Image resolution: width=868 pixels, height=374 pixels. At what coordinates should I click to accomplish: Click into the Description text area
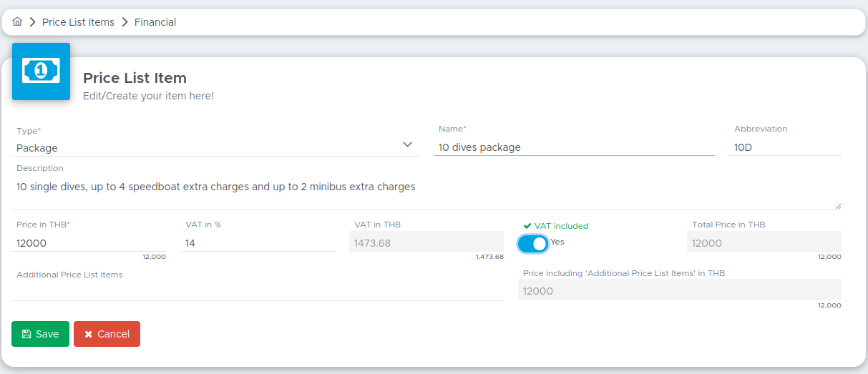coord(426,193)
